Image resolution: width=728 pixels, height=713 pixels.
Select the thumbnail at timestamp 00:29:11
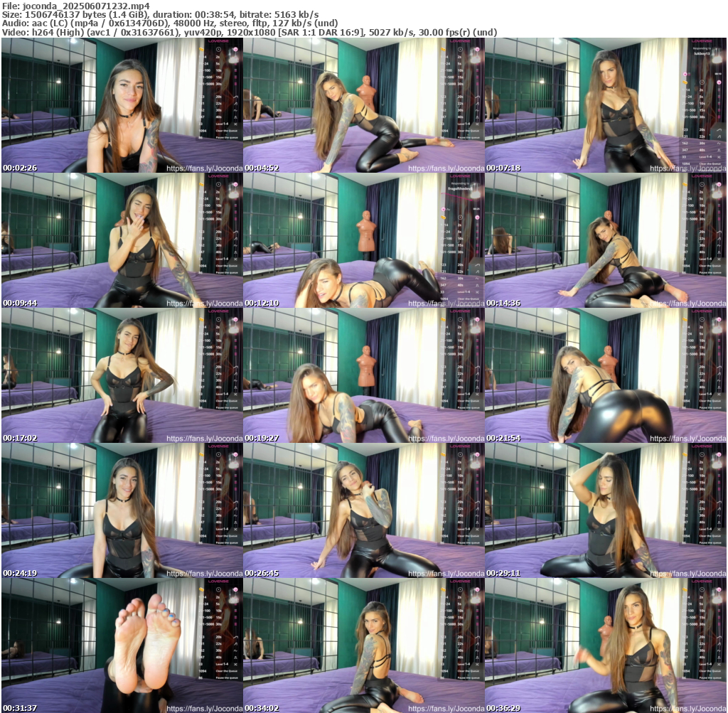click(x=606, y=510)
